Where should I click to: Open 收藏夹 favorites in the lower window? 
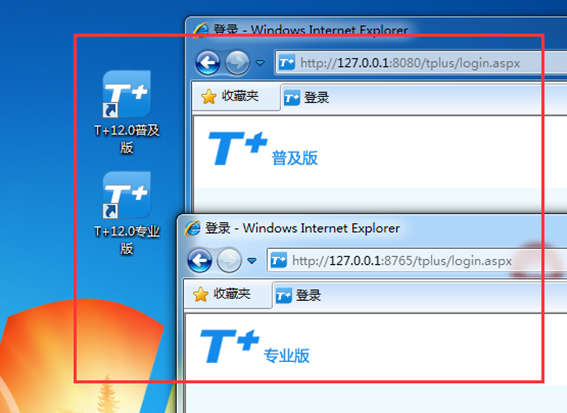coord(221,294)
